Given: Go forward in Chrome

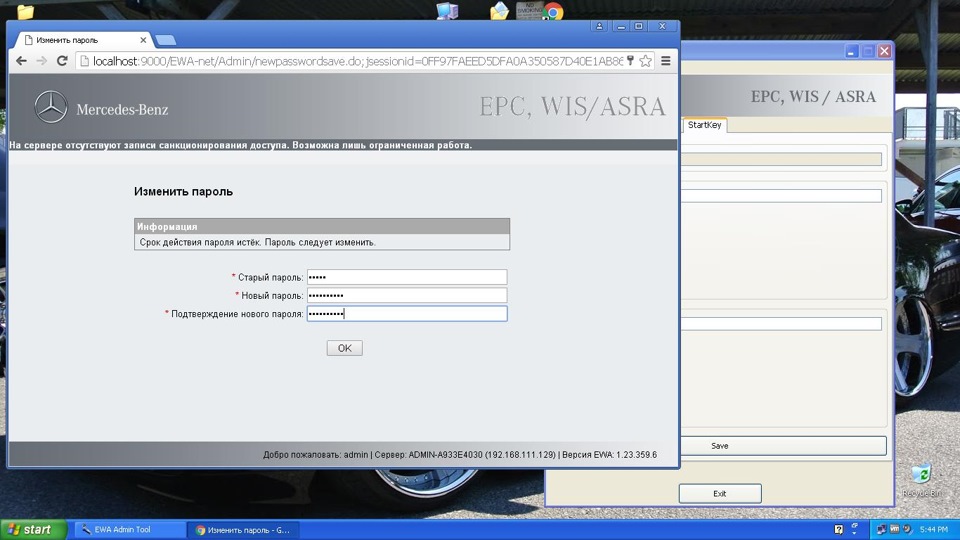Looking at the screenshot, I should click(42, 61).
